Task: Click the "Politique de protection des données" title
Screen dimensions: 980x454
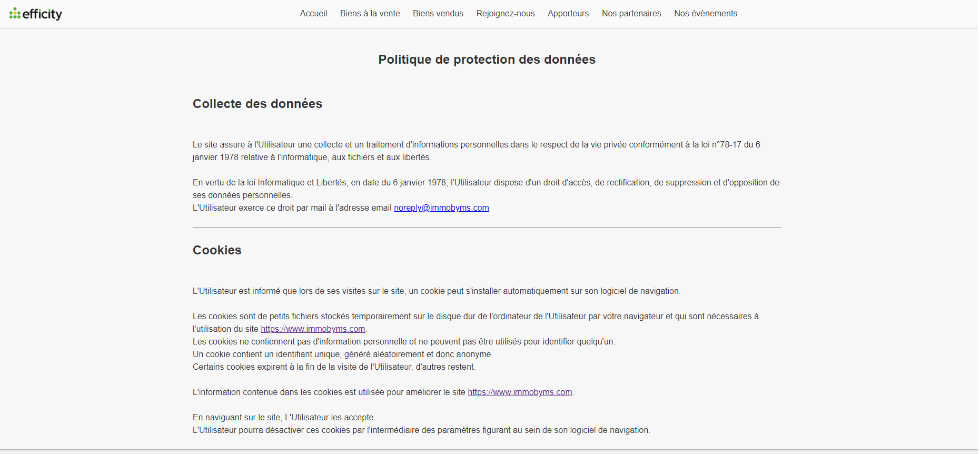Action: coord(487,60)
